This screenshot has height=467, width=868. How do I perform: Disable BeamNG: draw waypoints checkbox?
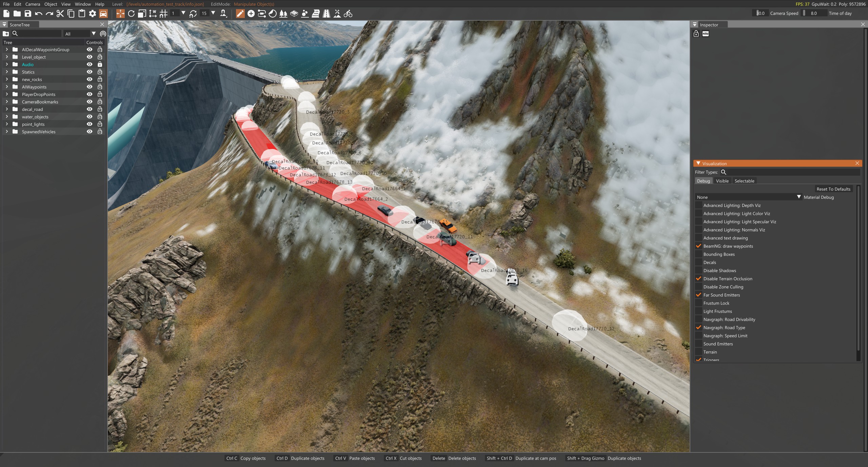pos(698,246)
